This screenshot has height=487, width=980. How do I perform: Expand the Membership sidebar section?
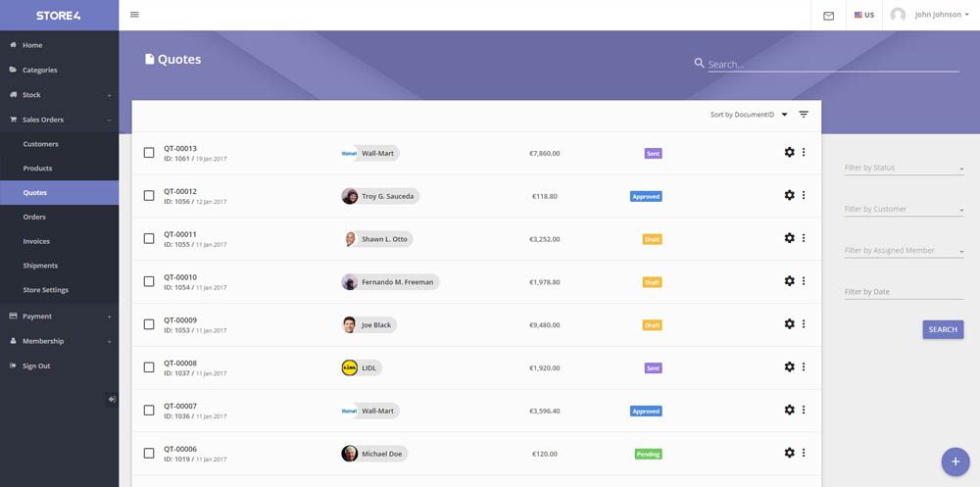click(x=60, y=341)
